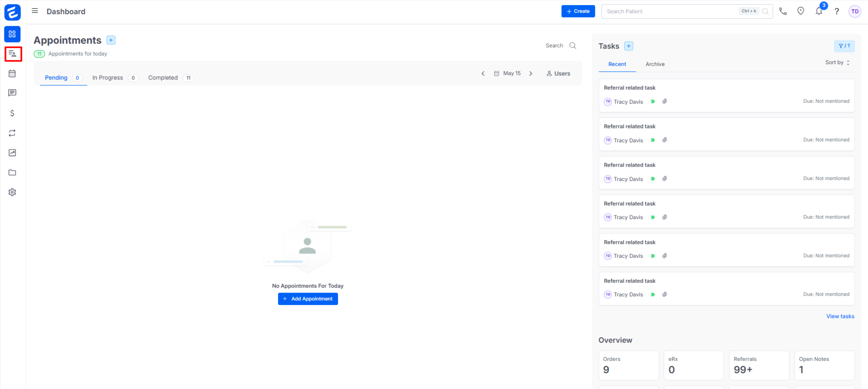868x389 pixels.
Task: Click the Add Appointment button
Action: 308,299
